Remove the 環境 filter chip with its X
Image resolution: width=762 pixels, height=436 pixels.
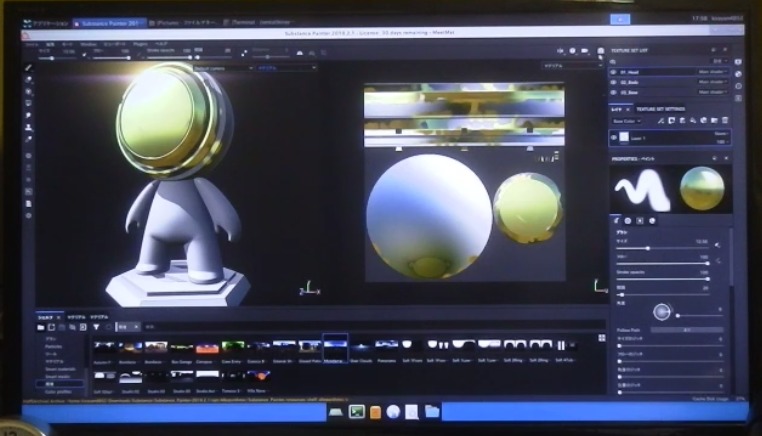(x=136, y=327)
